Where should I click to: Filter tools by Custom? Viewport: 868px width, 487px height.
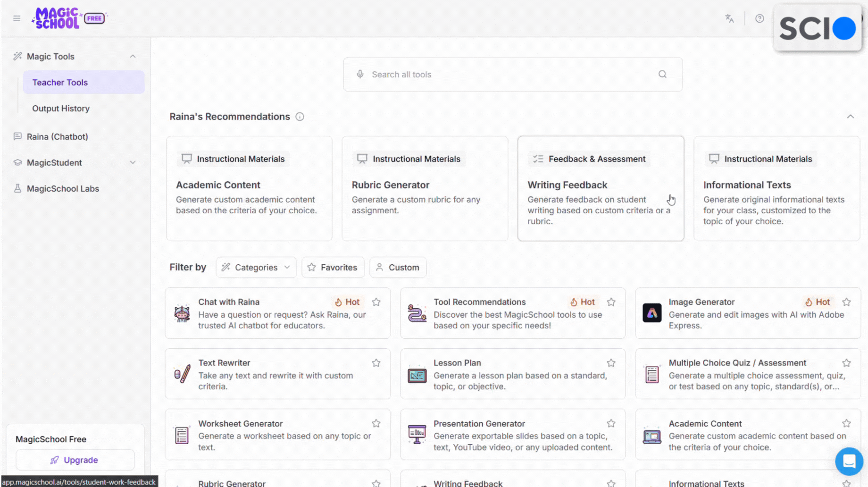[x=398, y=267]
